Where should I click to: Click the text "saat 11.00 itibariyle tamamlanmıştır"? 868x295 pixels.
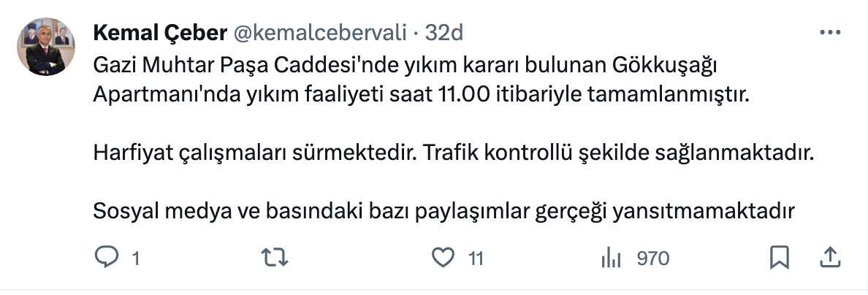613,95
